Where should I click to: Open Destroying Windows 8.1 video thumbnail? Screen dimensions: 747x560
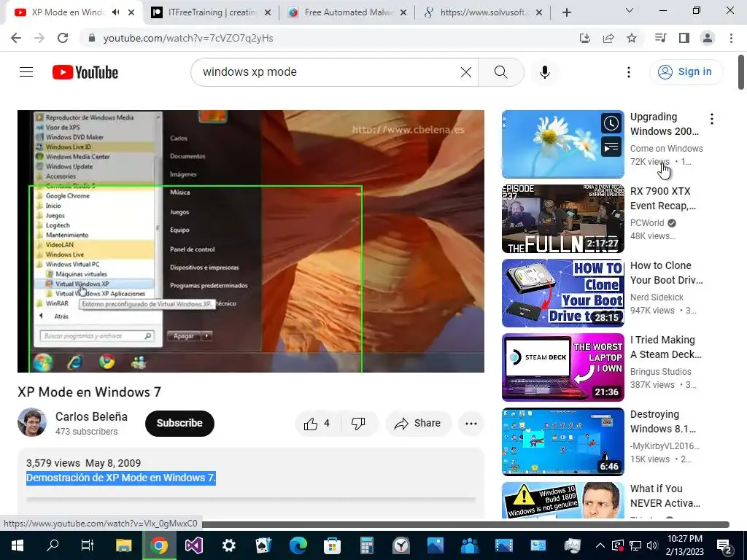(562, 441)
